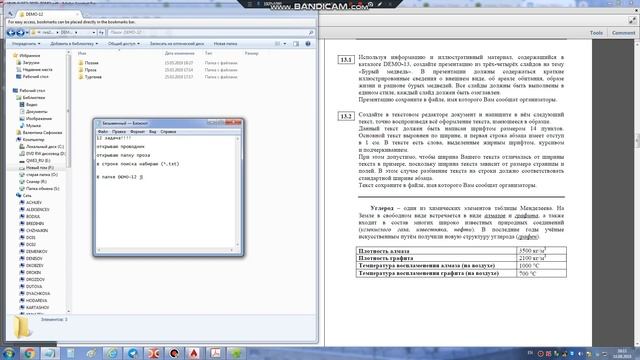
Task: Open the recent locations dropdown beside the nav arrows
Action: (27, 32)
